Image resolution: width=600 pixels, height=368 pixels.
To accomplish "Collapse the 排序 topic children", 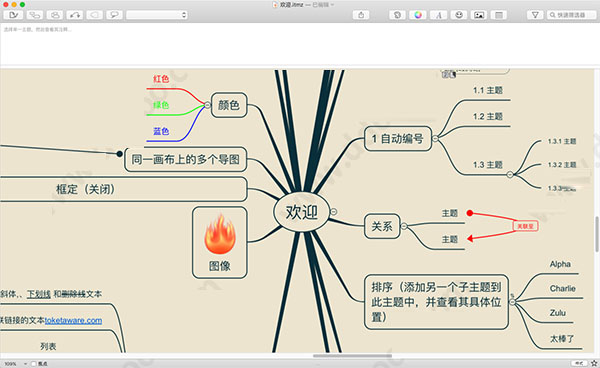I will tap(512, 302).
